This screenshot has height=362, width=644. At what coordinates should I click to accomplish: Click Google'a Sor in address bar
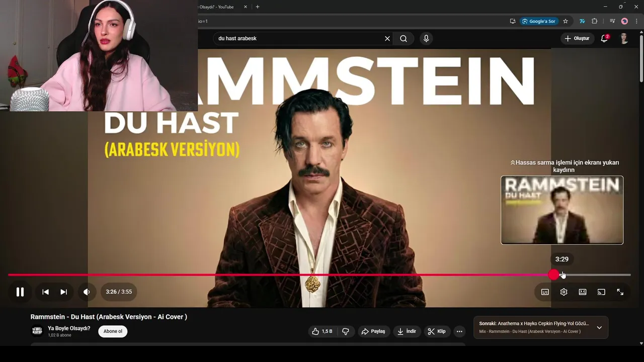(x=539, y=21)
